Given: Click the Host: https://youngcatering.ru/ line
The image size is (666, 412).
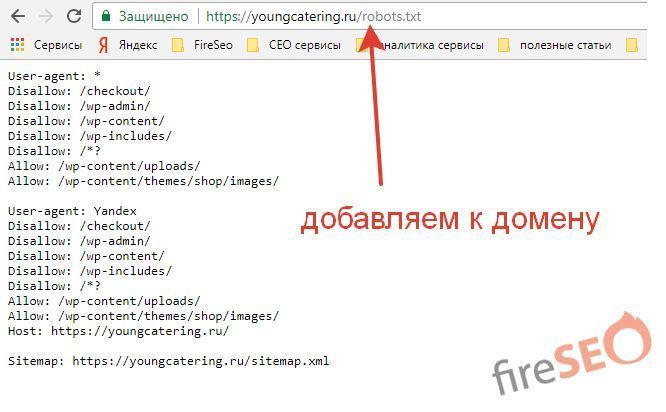Looking at the screenshot, I should tap(117, 331).
